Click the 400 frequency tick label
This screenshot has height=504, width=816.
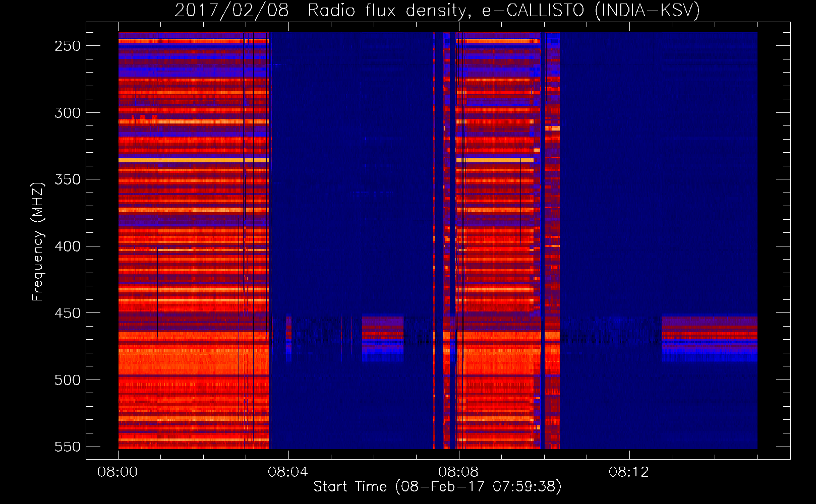pyautogui.click(x=68, y=246)
